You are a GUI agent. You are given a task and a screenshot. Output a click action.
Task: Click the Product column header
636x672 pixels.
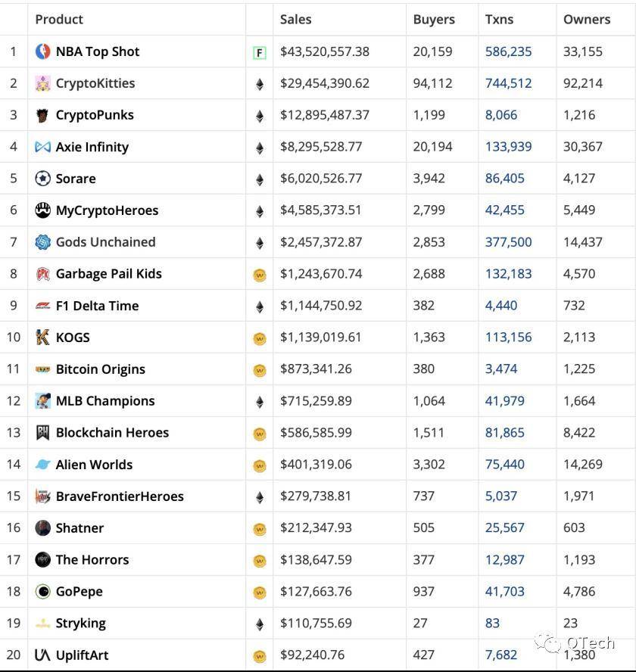[59, 20]
